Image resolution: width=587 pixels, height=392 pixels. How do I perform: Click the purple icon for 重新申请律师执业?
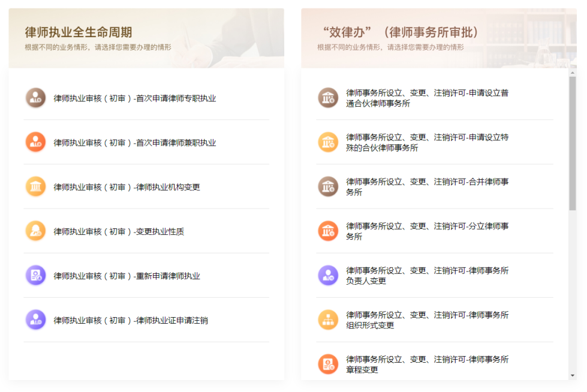[35, 275]
